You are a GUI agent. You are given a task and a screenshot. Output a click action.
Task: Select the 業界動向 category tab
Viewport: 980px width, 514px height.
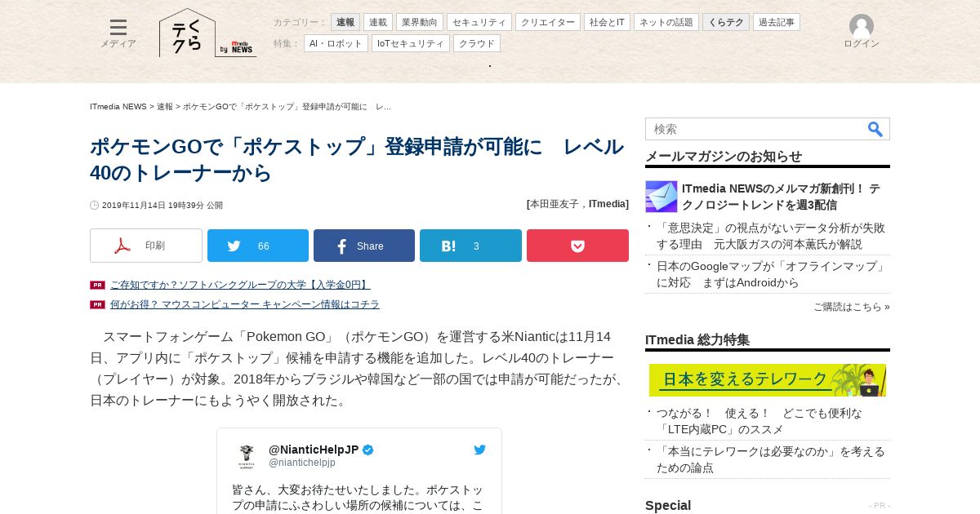coord(420,22)
